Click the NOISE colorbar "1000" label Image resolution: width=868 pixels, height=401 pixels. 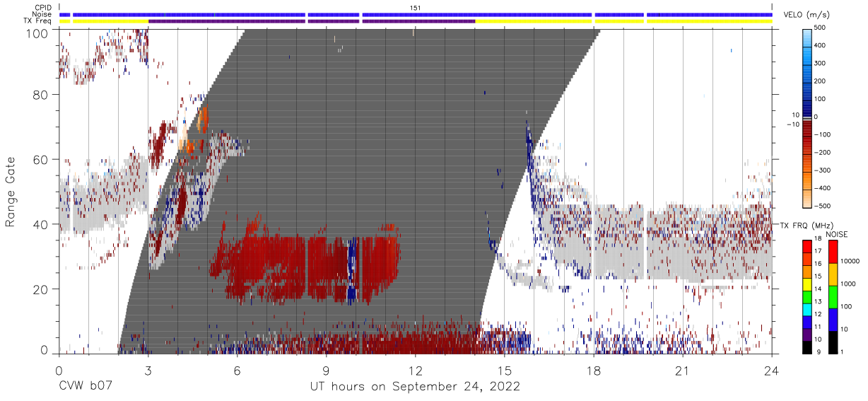click(x=850, y=285)
